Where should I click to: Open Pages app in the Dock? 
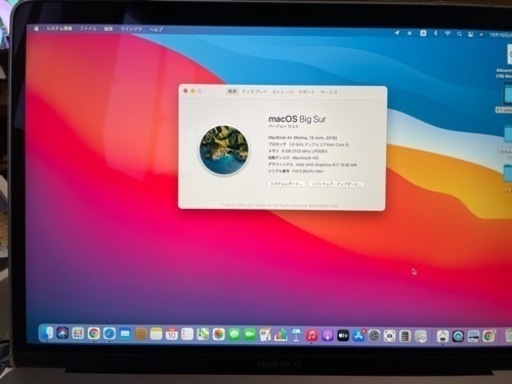tap(265, 335)
